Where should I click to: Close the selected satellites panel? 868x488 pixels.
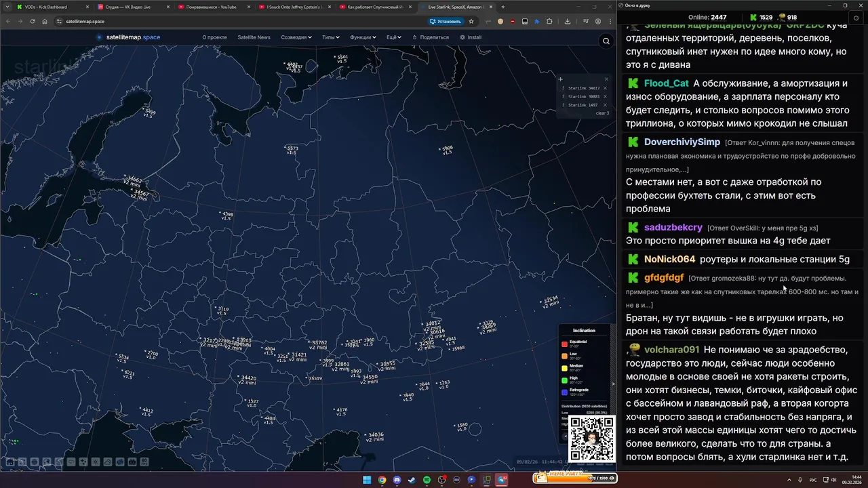(x=606, y=79)
